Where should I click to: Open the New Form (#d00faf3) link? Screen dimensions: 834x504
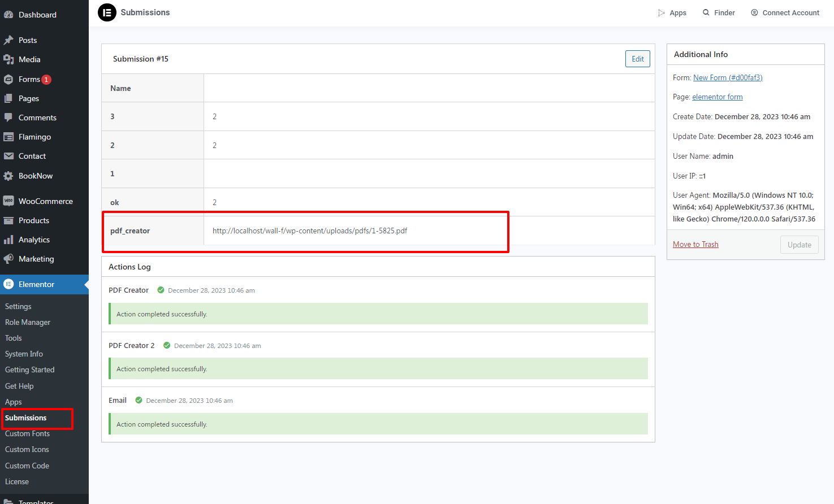(729, 77)
